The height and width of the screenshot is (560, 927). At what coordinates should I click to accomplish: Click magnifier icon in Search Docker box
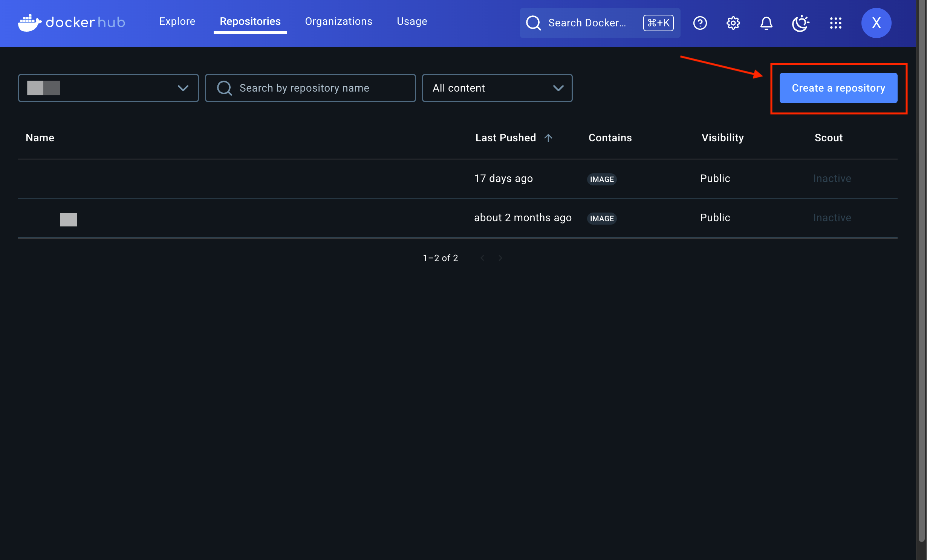[534, 23]
